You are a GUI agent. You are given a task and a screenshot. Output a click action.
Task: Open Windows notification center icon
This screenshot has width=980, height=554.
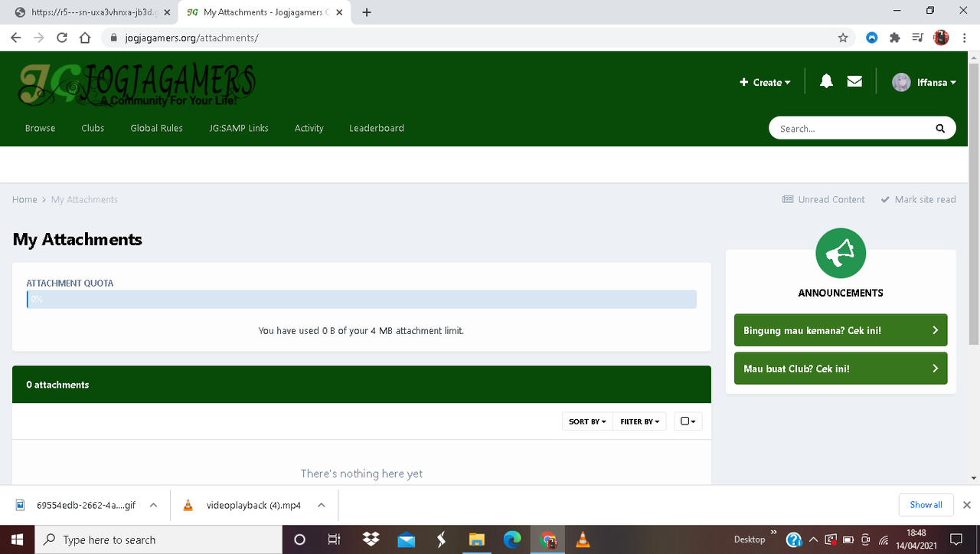tap(955, 539)
